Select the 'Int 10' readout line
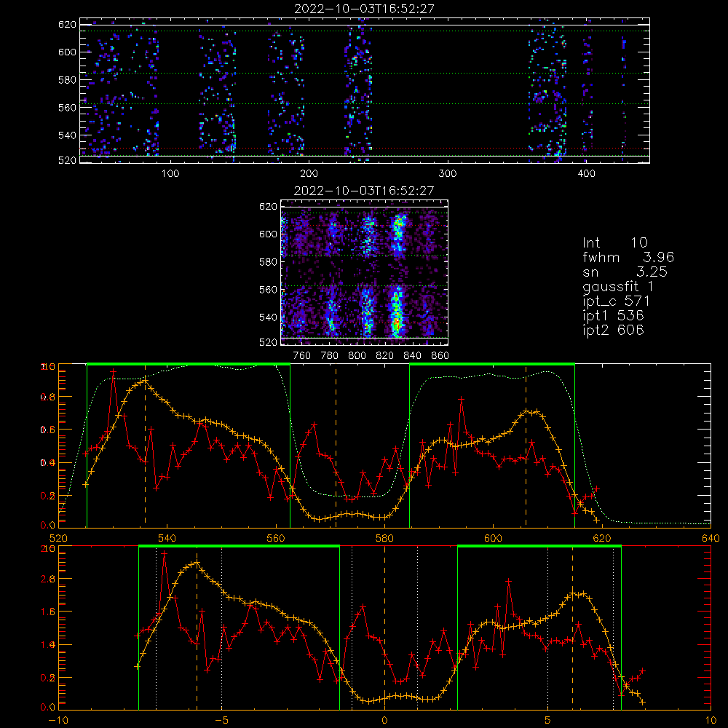This screenshot has width=728, height=728. (x=614, y=242)
